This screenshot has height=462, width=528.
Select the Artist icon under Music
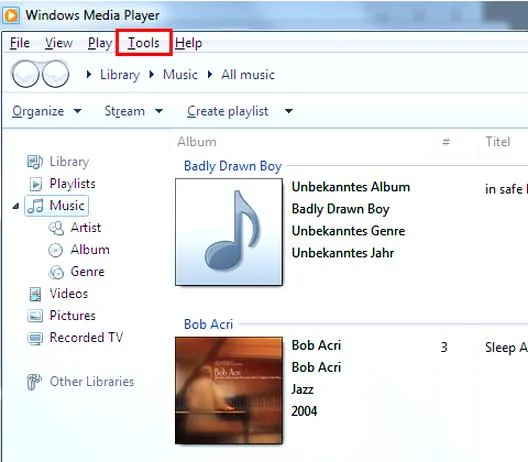56,228
